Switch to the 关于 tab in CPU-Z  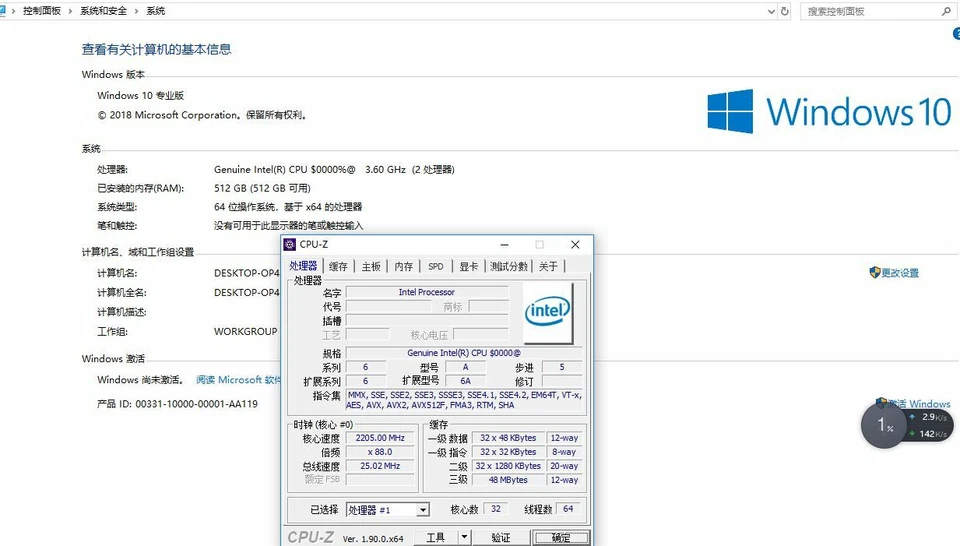coord(548,266)
